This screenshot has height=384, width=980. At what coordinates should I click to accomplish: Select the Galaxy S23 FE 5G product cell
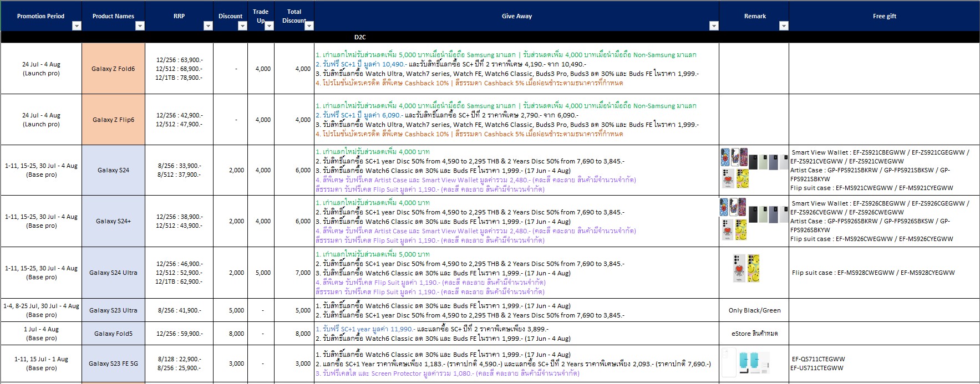pos(113,363)
